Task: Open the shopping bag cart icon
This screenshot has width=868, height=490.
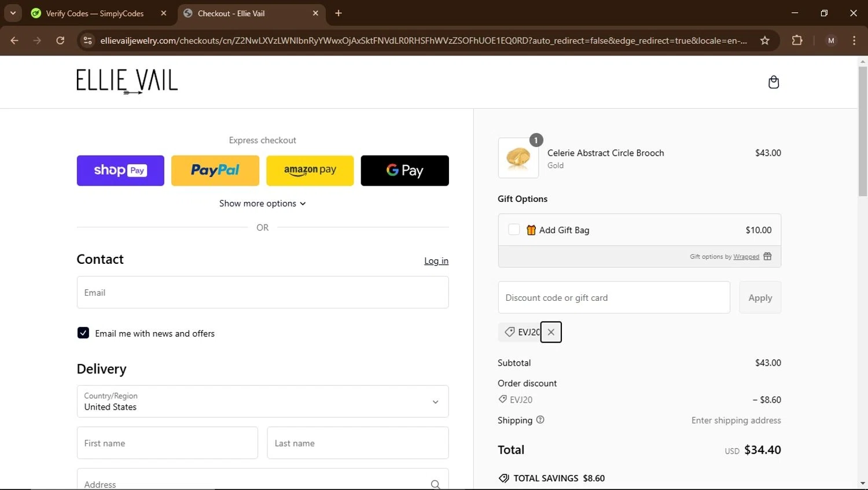Action: 774,82
